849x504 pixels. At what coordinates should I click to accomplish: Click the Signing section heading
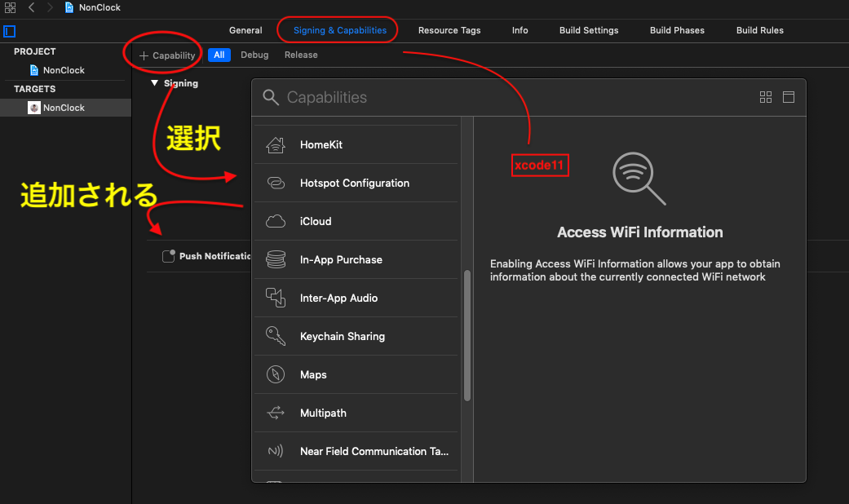tap(181, 83)
